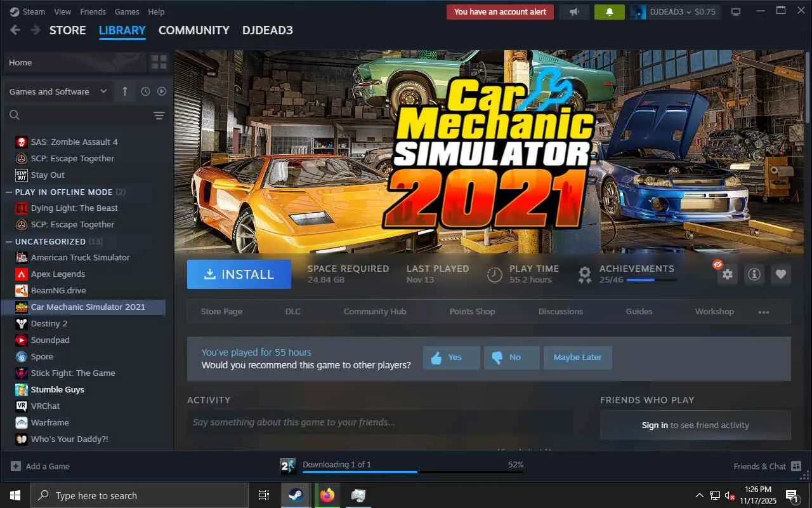Select American Truck Simulator in library list

pyautogui.click(x=81, y=257)
